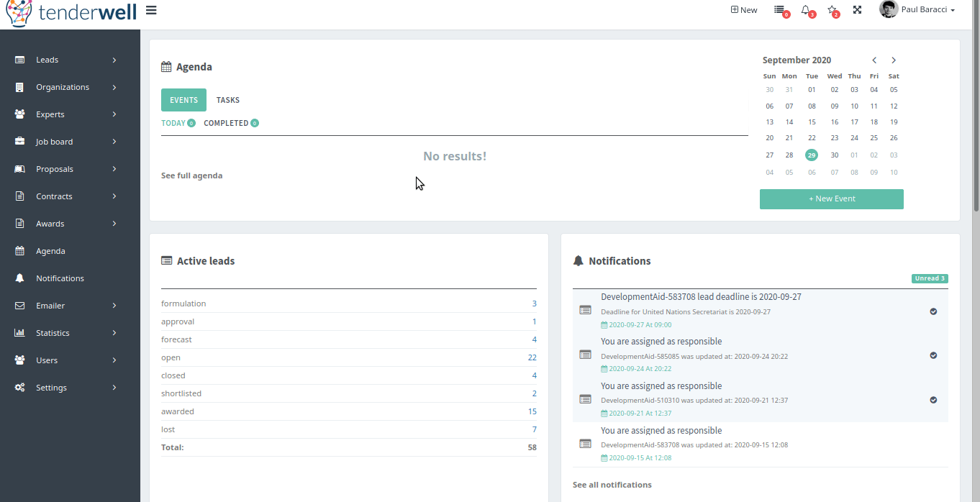Click the Job board briefcase icon
This screenshot has height=502, width=980.
point(20,142)
